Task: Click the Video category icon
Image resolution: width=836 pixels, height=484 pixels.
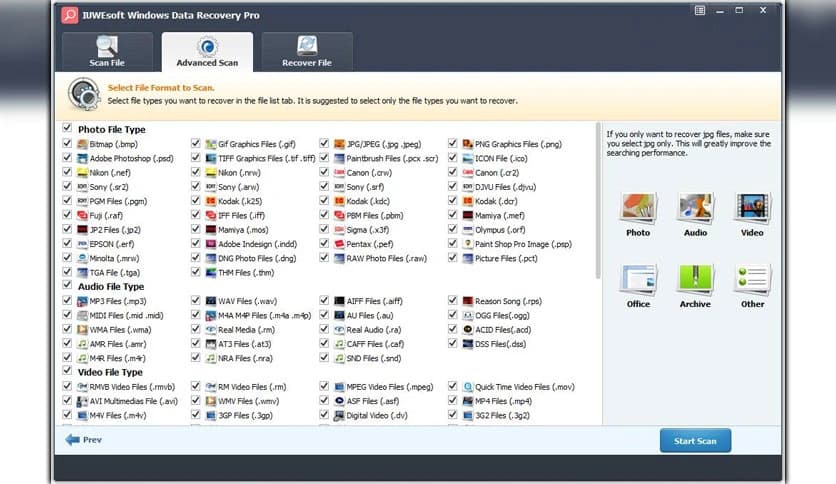Action: pyautogui.click(x=752, y=207)
